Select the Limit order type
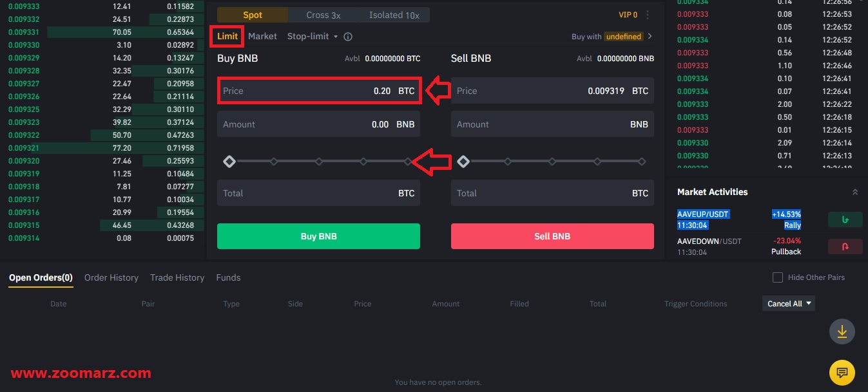The image size is (868, 392). click(x=227, y=37)
